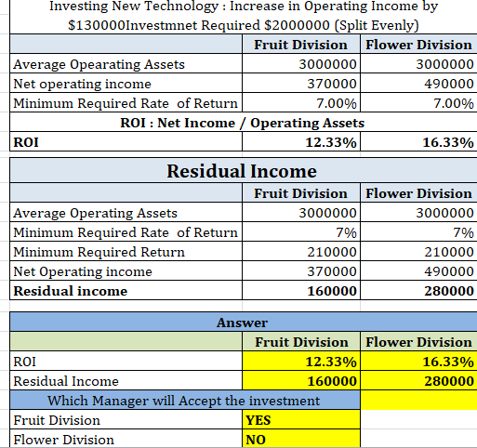Click 'Minimum Required Rate of Return' in Residual table

point(126,232)
